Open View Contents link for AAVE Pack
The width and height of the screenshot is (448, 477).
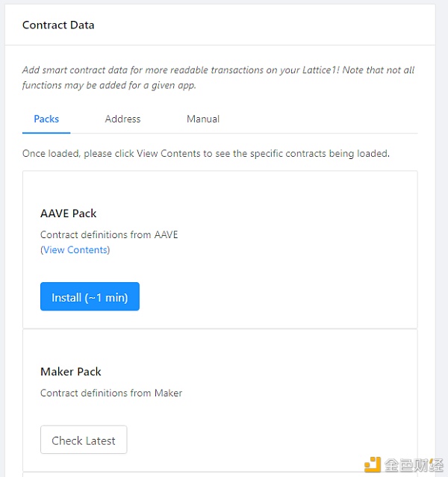[75, 250]
